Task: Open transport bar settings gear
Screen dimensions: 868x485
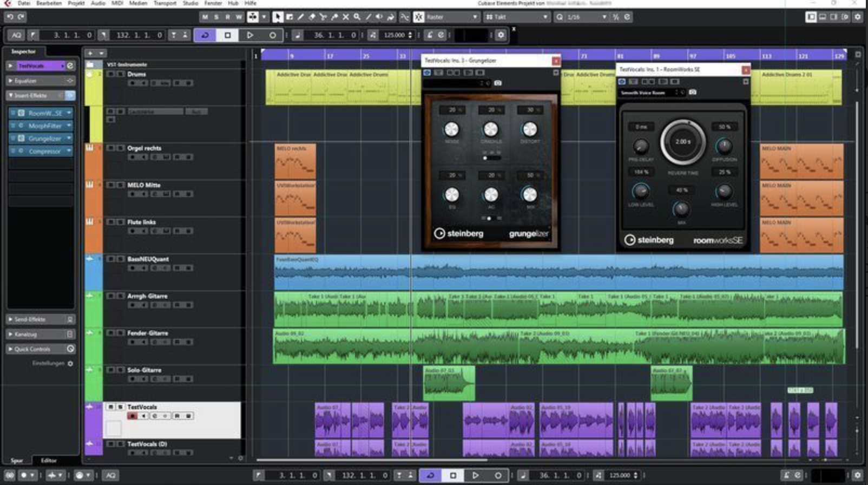Action: click(501, 35)
